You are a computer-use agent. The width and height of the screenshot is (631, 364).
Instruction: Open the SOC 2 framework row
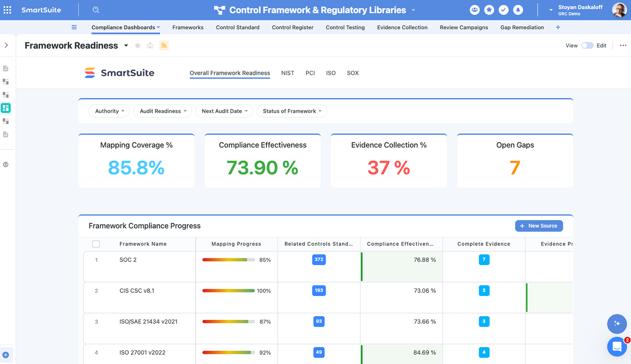click(328, 266)
